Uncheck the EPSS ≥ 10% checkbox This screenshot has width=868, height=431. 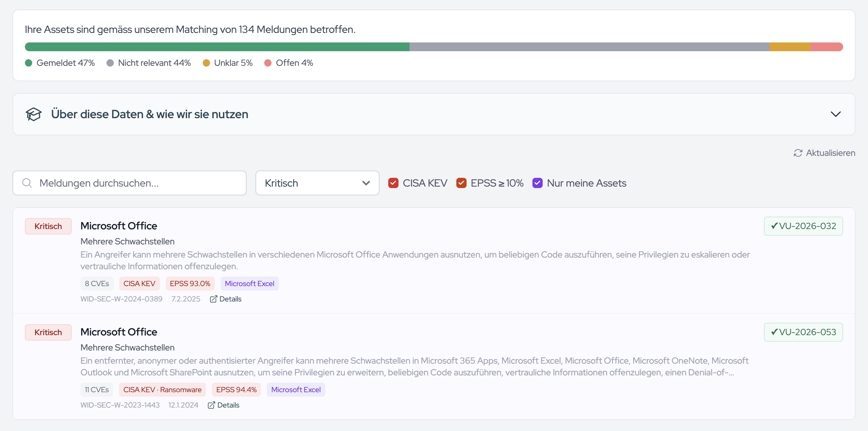point(461,183)
